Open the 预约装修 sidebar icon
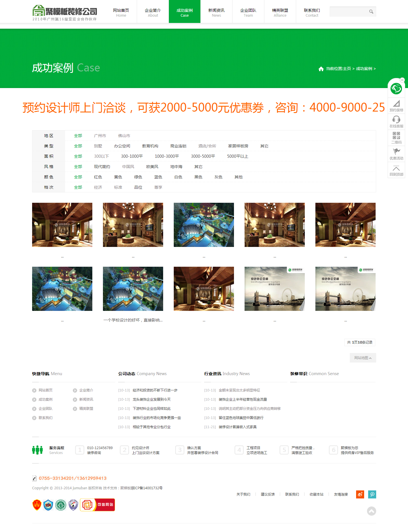Image resolution: width=408 pixels, height=532 pixels. 396,106
